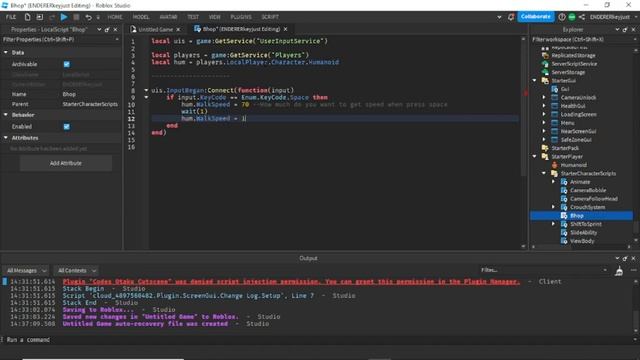Click the share icon near username
The width and height of the screenshot is (640, 360).
[x=582, y=17]
